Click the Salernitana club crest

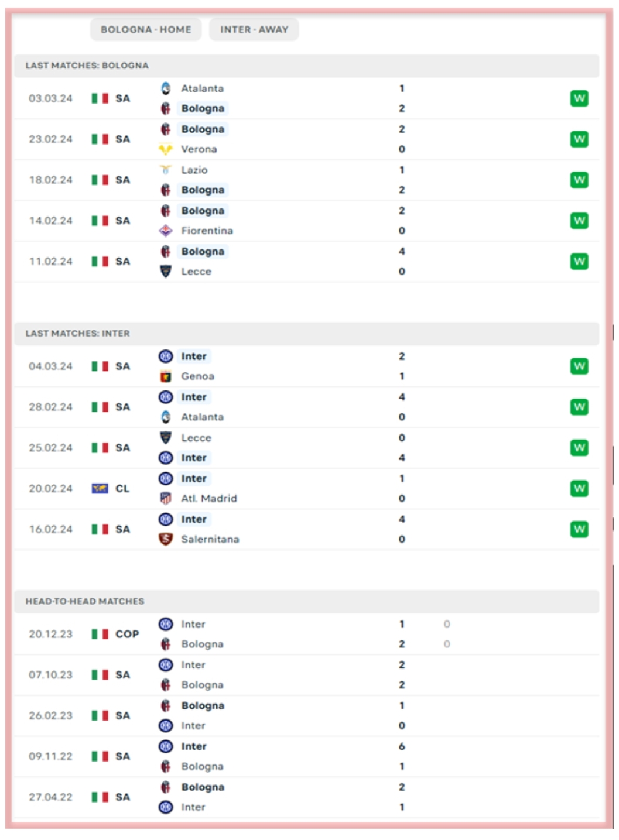166,539
